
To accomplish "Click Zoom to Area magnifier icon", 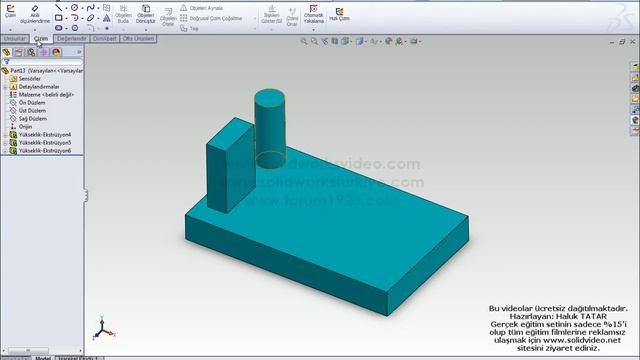I will 314,41.
